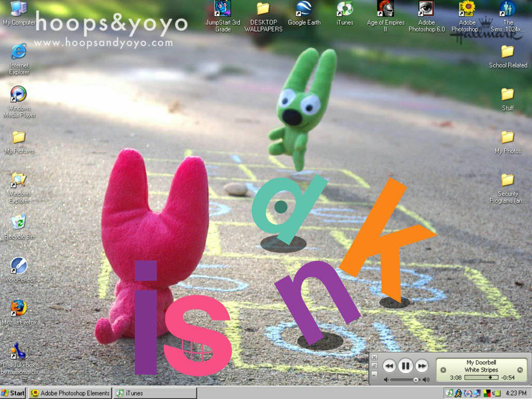Click the song progress bar in iTunes

481,378
